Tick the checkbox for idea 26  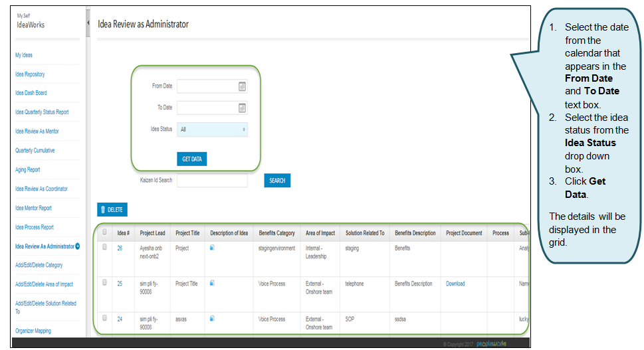tap(105, 247)
